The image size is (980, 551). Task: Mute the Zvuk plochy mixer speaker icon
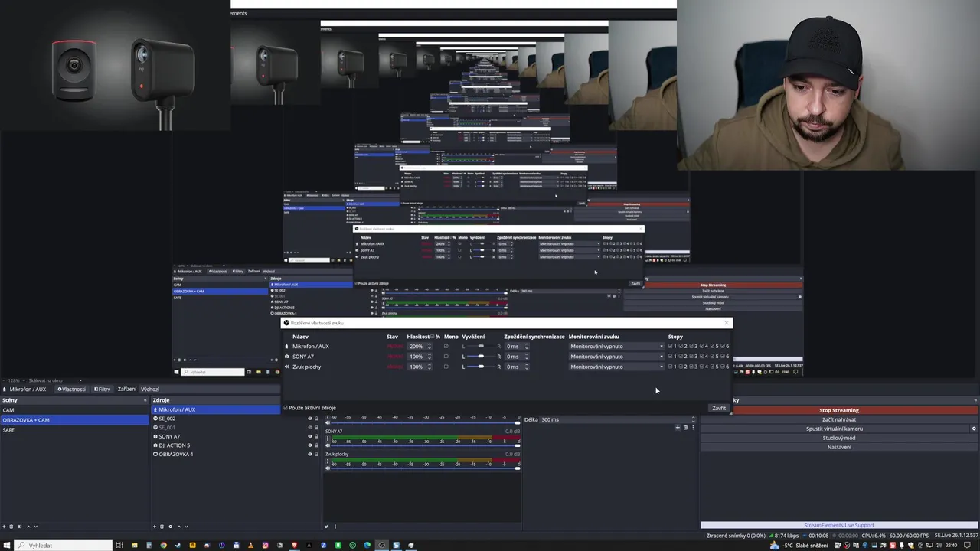[x=328, y=468]
